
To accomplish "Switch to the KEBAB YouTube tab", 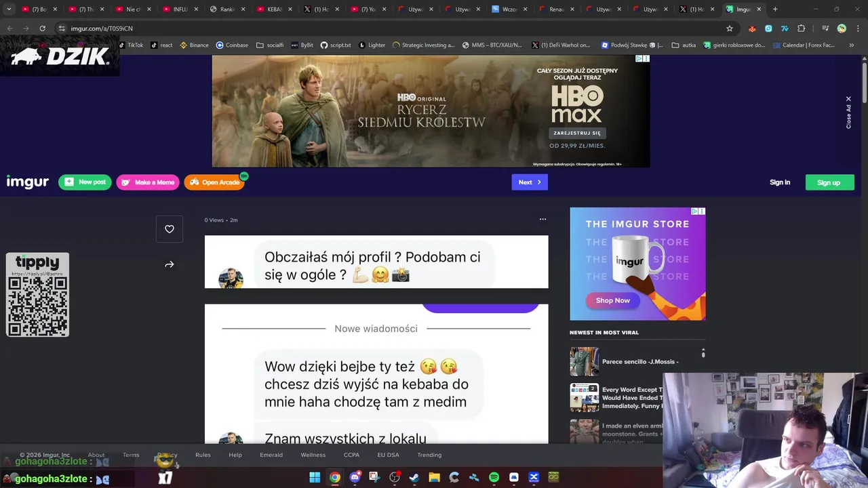I will pyautogui.click(x=275, y=9).
